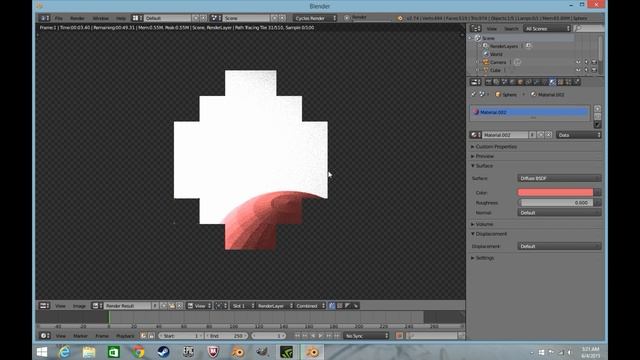This screenshot has height=360, width=640.
Task: Open File Explorer from the taskbar
Action: click(x=89, y=352)
